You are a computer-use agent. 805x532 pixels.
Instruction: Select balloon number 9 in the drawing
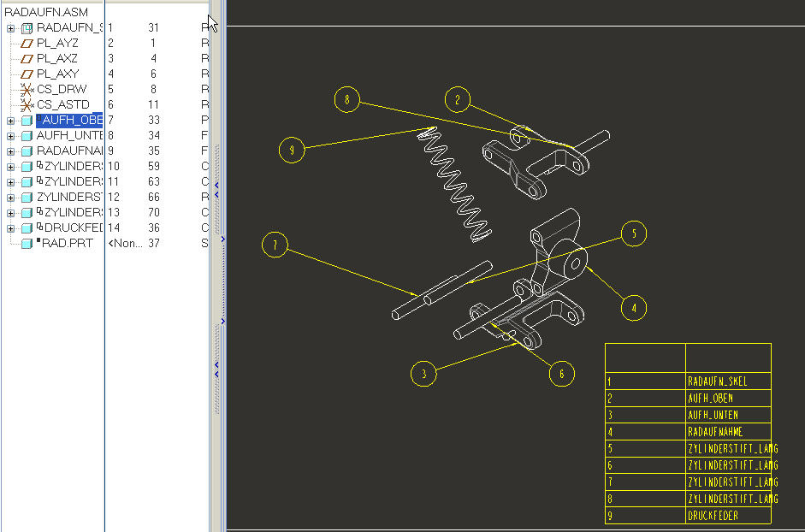[x=292, y=151]
